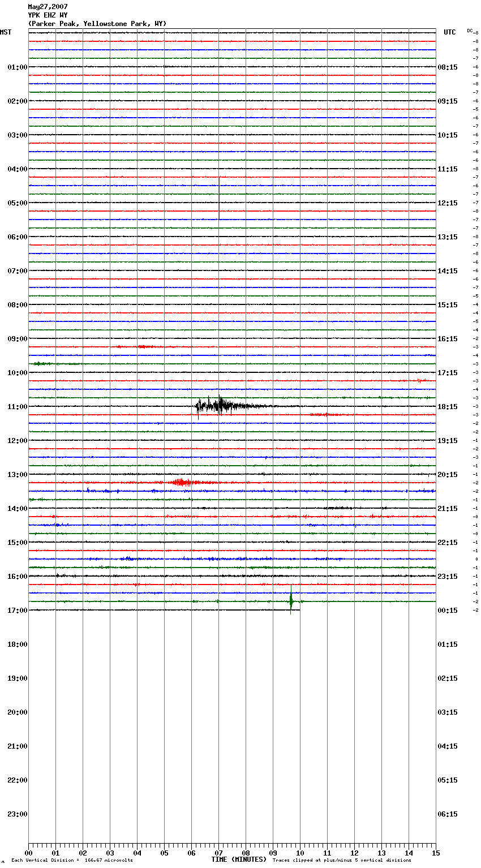The image size is (481, 868).
Task: Click minute 15 tick label on bottom axis
Action: coord(436,853)
